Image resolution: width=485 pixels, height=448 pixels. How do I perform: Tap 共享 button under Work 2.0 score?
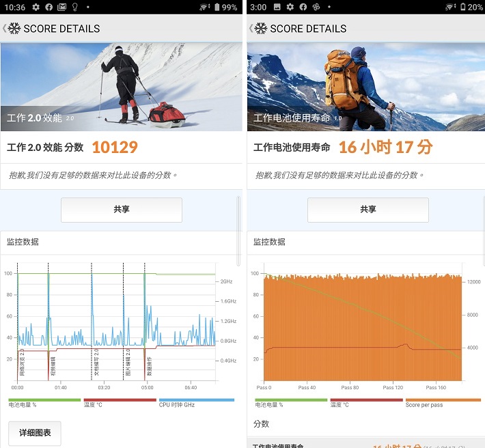[122, 210]
